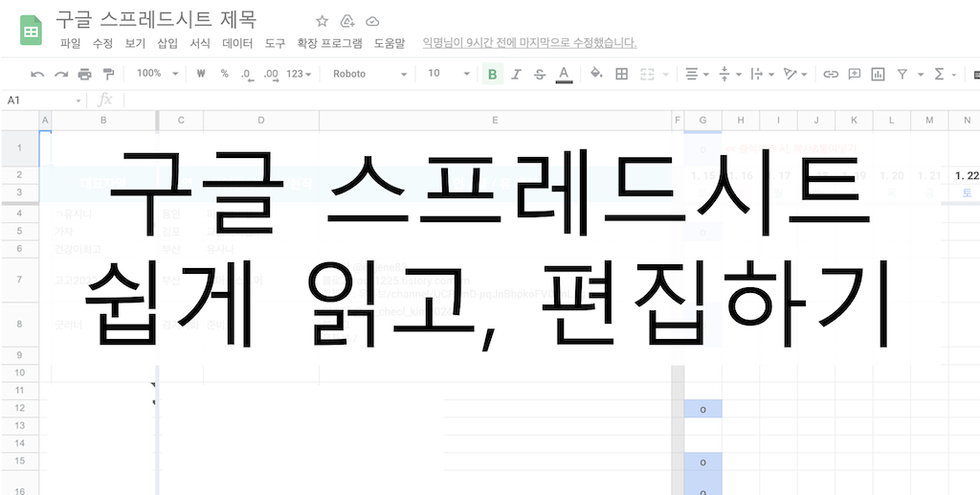The width and height of the screenshot is (980, 495).
Task: Open the 보기 menu
Action: click(135, 44)
